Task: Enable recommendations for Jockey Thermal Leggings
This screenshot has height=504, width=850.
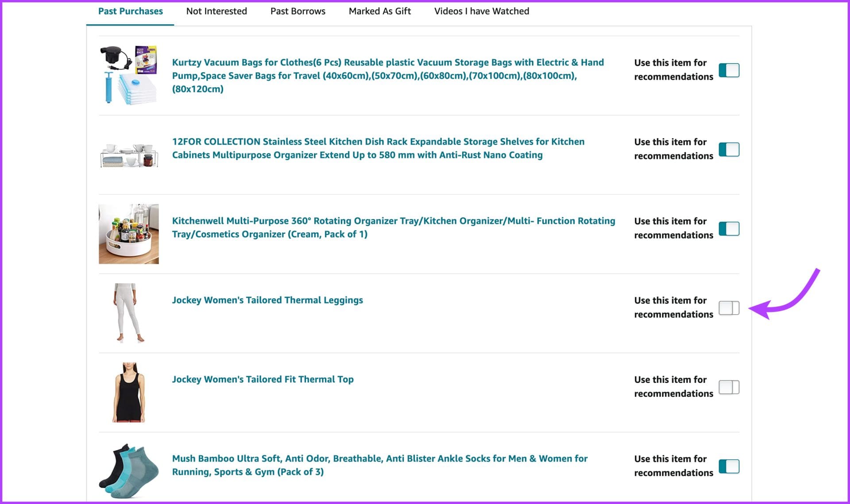Action: (x=729, y=308)
